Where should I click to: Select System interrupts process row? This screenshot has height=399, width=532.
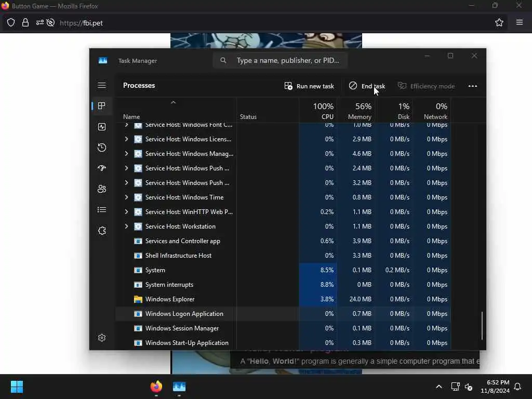[x=283, y=285]
